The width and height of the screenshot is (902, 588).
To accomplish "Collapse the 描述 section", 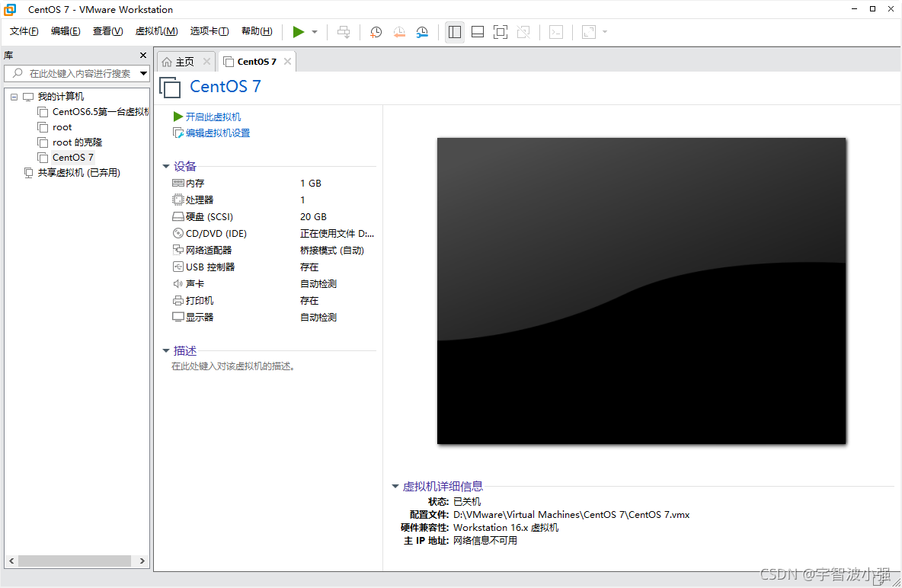I will pyautogui.click(x=166, y=350).
